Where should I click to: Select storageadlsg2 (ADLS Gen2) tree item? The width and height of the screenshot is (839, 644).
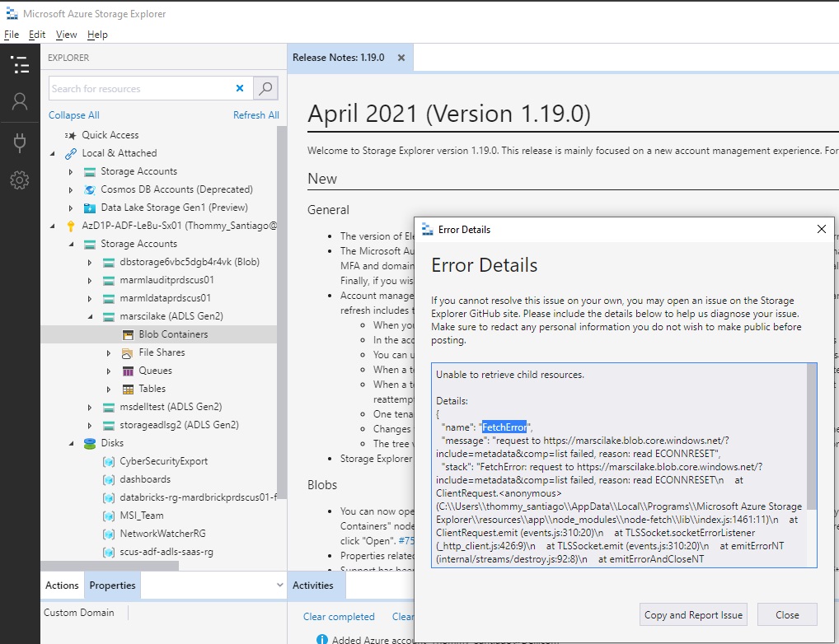pos(179,425)
